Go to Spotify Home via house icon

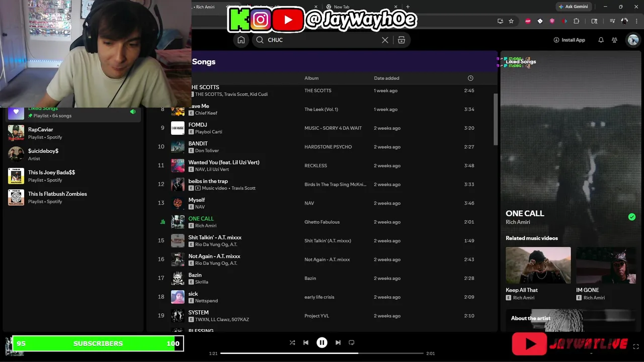(x=241, y=40)
